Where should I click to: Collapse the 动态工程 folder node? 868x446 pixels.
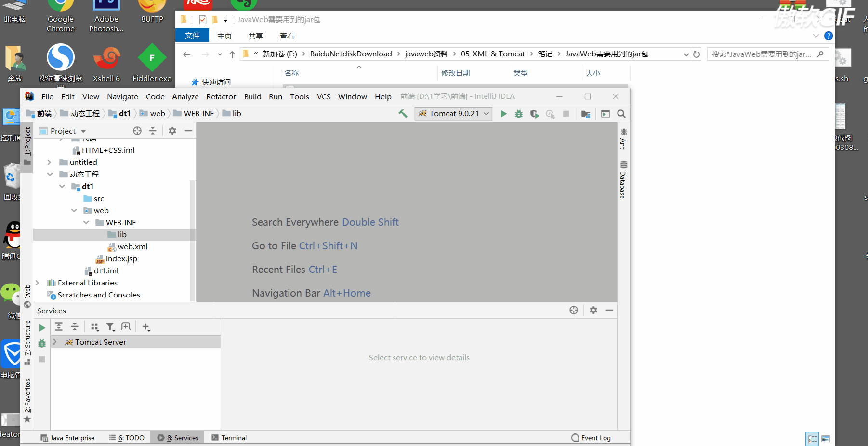click(x=50, y=174)
